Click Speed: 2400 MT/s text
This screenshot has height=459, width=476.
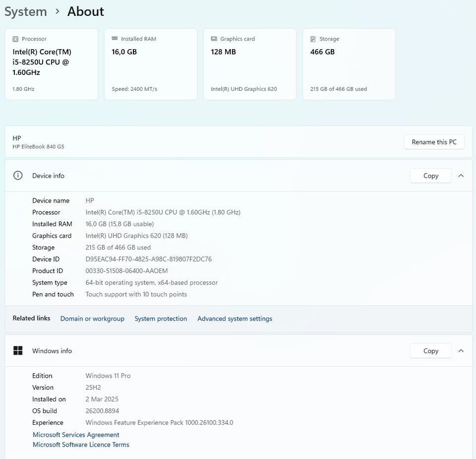click(x=134, y=89)
